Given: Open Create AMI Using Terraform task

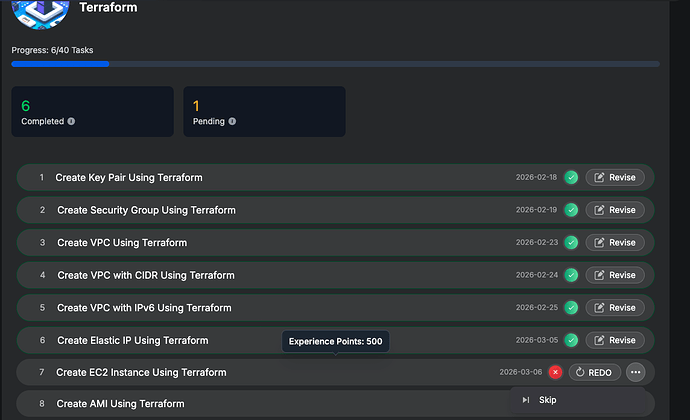Looking at the screenshot, I should click(x=120, y=404).
